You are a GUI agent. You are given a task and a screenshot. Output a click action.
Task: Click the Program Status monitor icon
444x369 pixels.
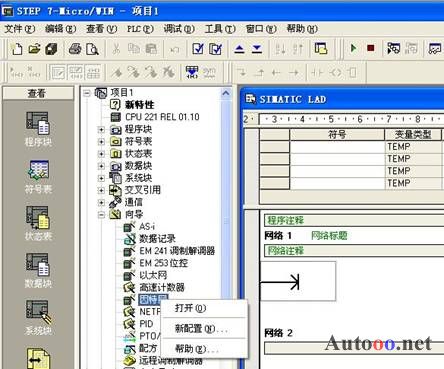tap(393, 49)
